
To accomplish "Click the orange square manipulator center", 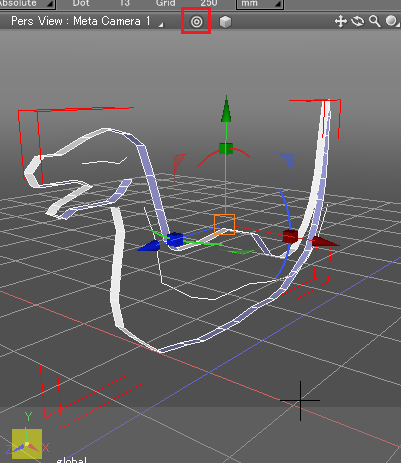I will point(224,224).
